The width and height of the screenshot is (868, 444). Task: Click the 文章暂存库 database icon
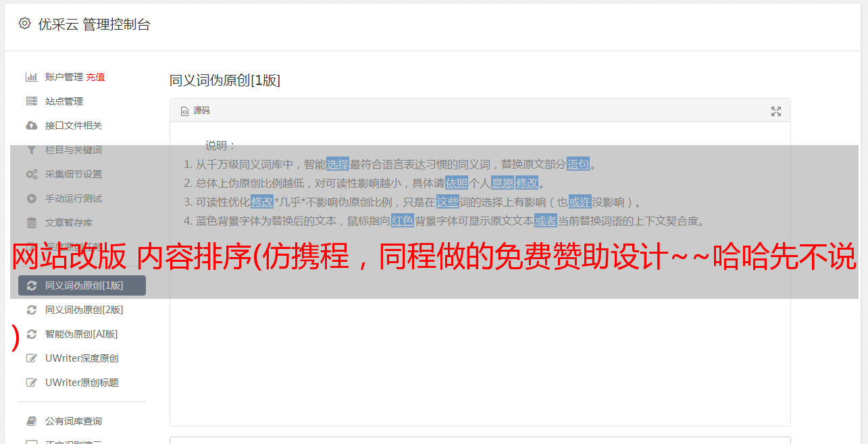(31, 223)
